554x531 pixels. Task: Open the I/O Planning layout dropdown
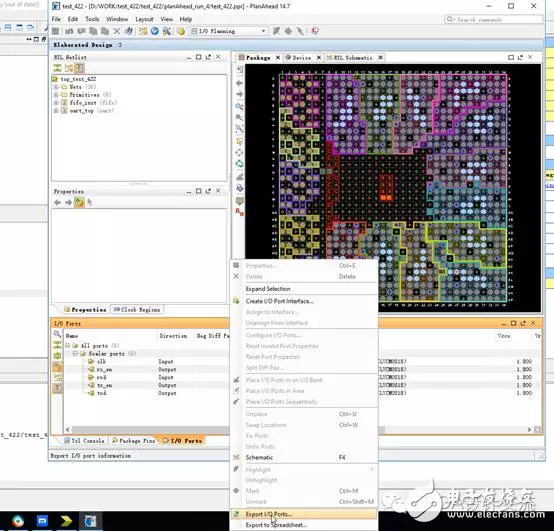point(228,31)
